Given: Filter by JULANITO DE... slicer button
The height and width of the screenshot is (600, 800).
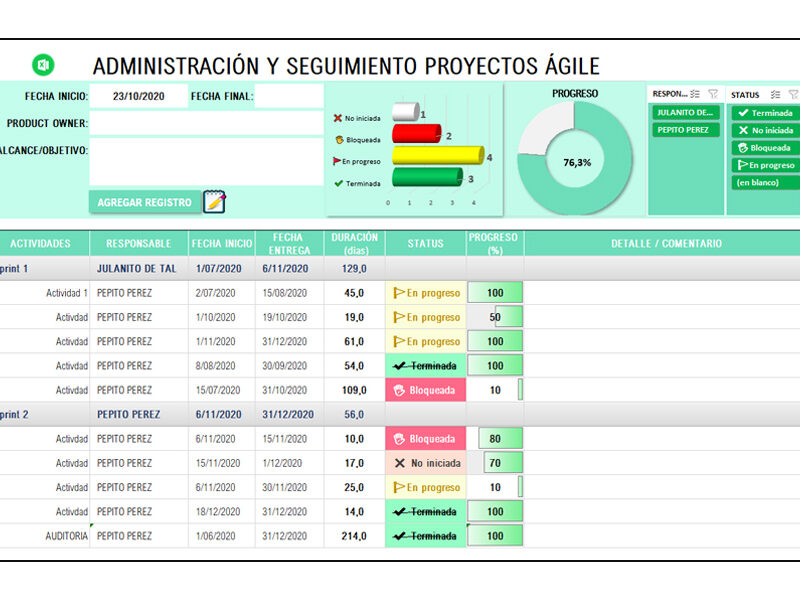Looking at the screenshot, I should (685, 113).
